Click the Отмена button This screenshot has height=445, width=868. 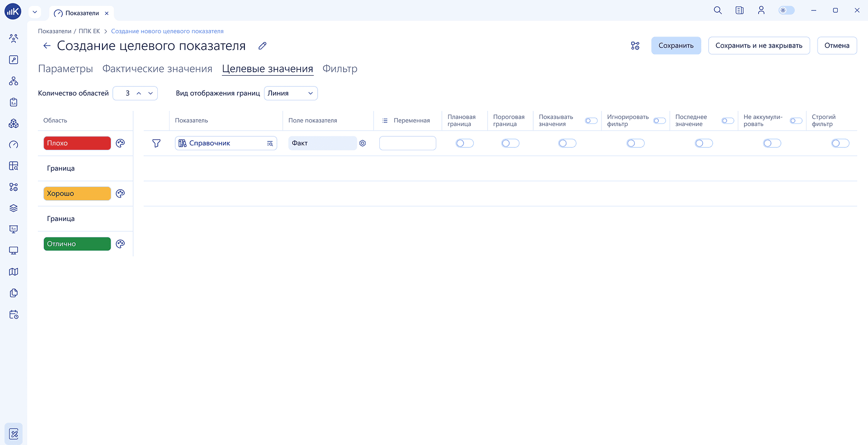(837, 45)
